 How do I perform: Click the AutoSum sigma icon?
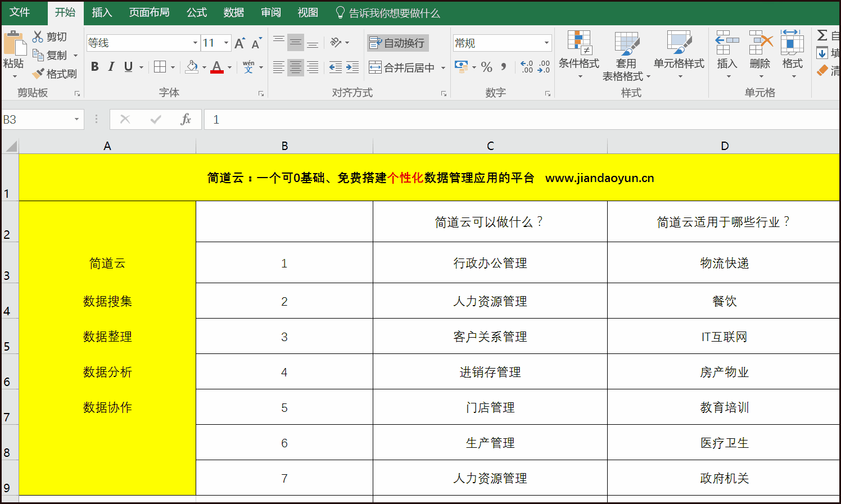pyautogui.click(x=822, y=35)
